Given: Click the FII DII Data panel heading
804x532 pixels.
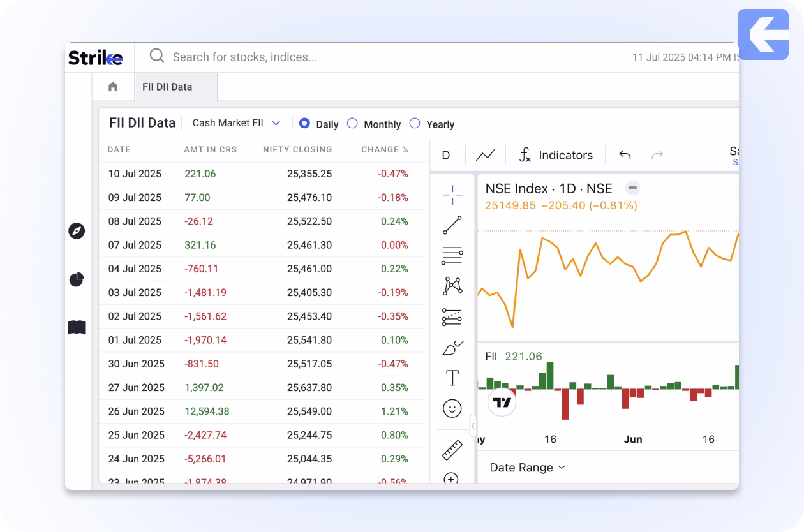Looking at the screenshot, I should pos(142,123).
